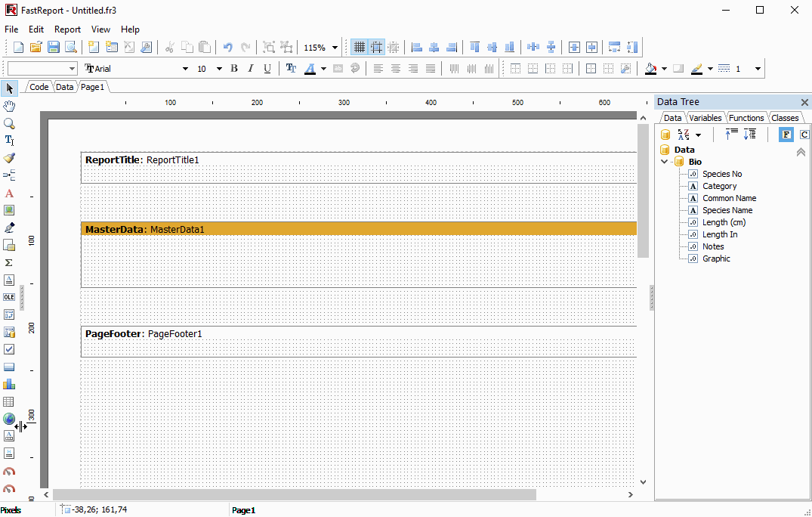Switch to the Variables tab
Image resolution: width=812 pixels, height=517 pixels.
(x=705, y=118)
